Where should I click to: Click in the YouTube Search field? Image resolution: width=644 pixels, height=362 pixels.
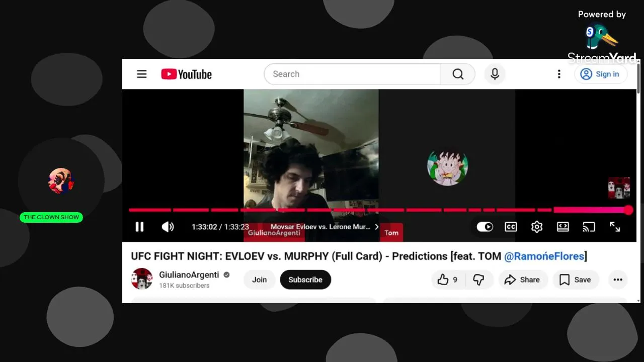tap(352, 74)
